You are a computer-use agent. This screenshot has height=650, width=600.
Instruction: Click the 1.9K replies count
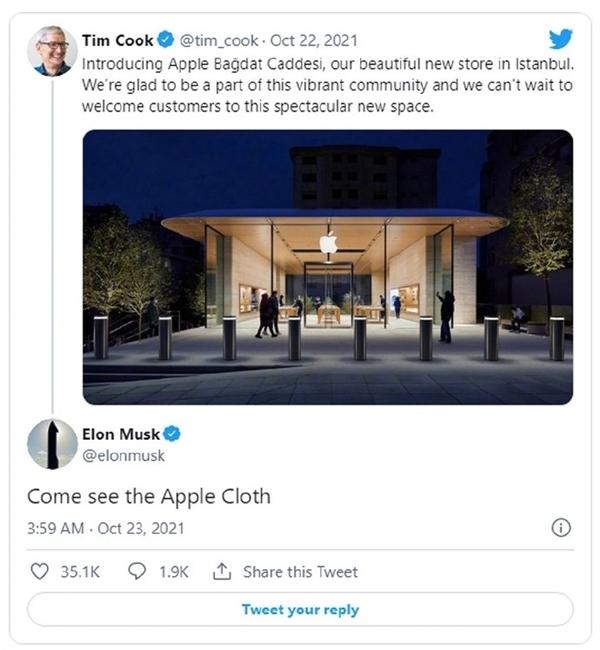[173, 572]
